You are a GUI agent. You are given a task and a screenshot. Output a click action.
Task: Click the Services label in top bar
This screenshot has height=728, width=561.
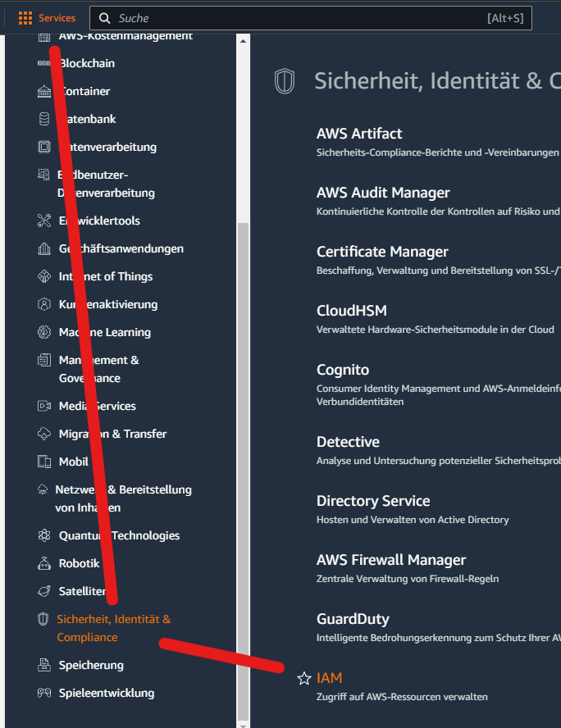(57, 18)
